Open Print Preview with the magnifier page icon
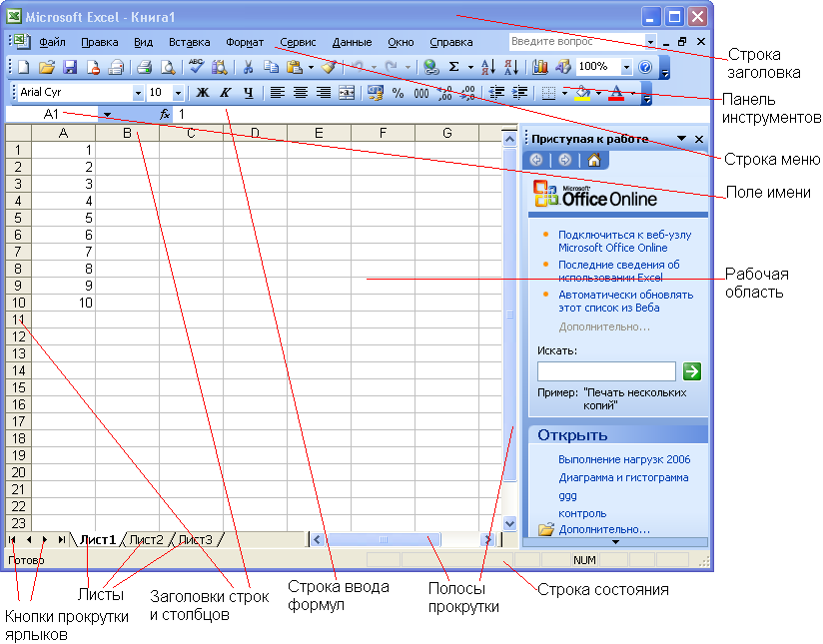Viewport: 823px width, 644px height. click(168, 67)
